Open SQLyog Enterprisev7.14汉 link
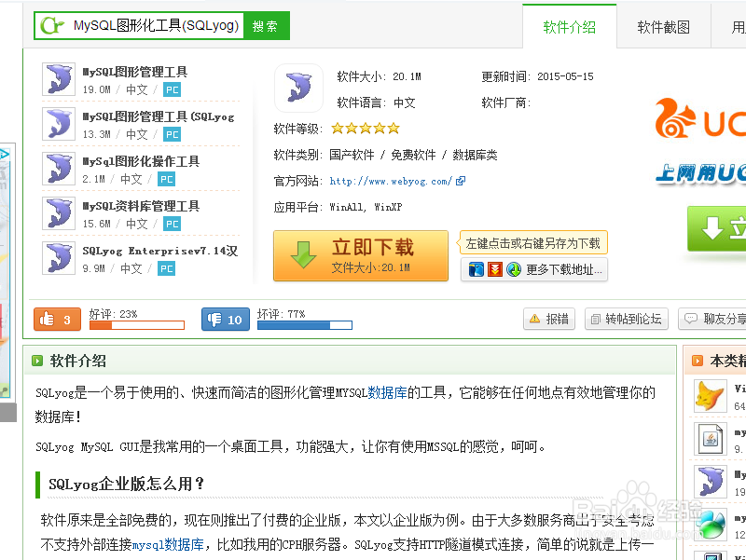 pyautogui.click(x=159, y=251)
